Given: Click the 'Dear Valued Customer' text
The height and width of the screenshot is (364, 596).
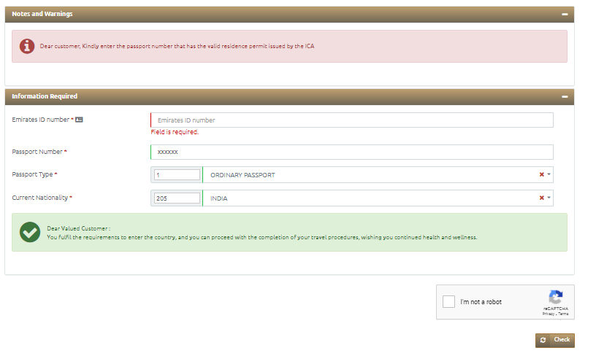Looking at the screenshot, I should (x=78, y=228).
